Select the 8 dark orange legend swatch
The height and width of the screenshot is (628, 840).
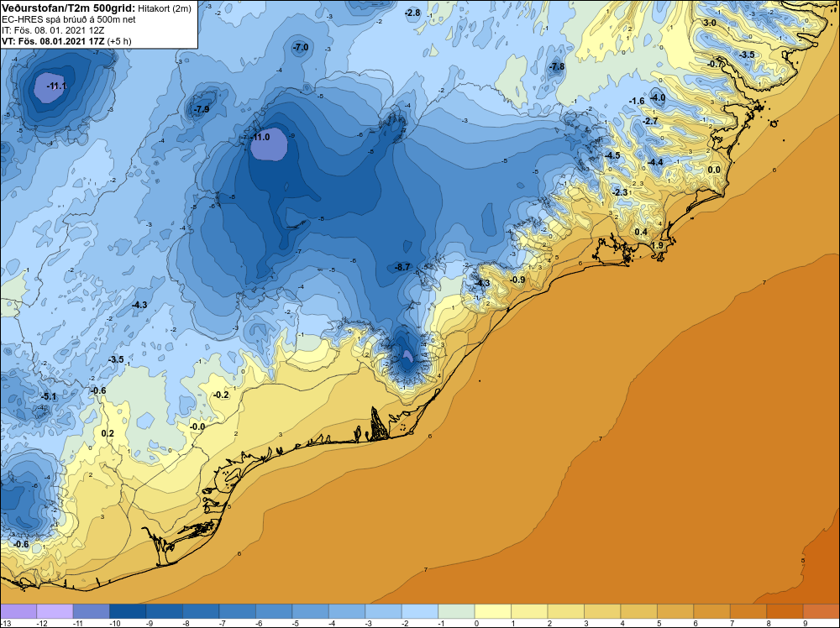[785, 611]
